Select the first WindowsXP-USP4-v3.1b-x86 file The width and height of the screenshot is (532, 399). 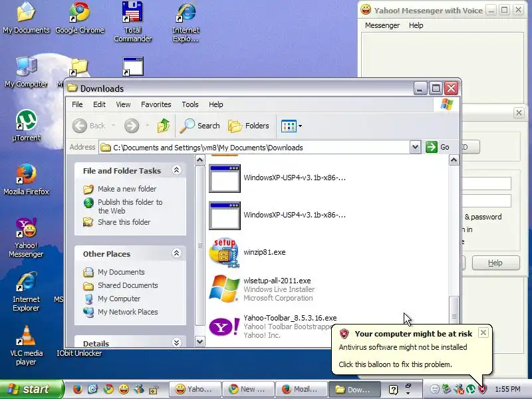[277, 178]
